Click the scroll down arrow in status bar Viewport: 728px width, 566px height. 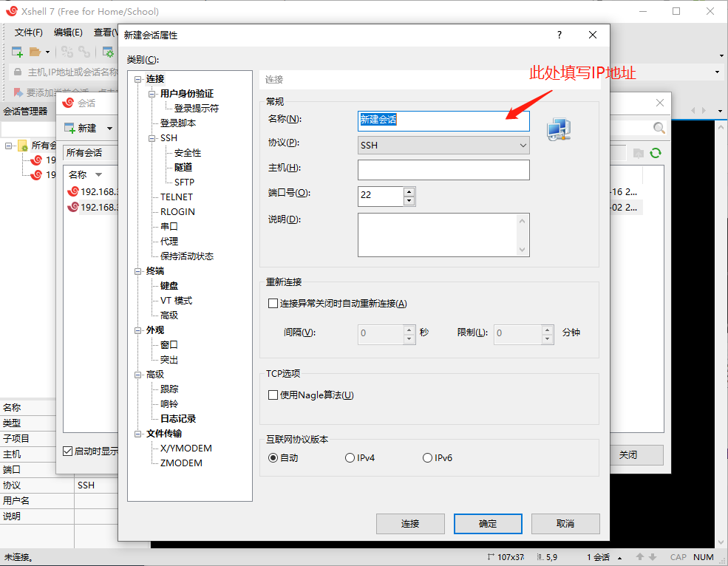click(x=653, y=556)
